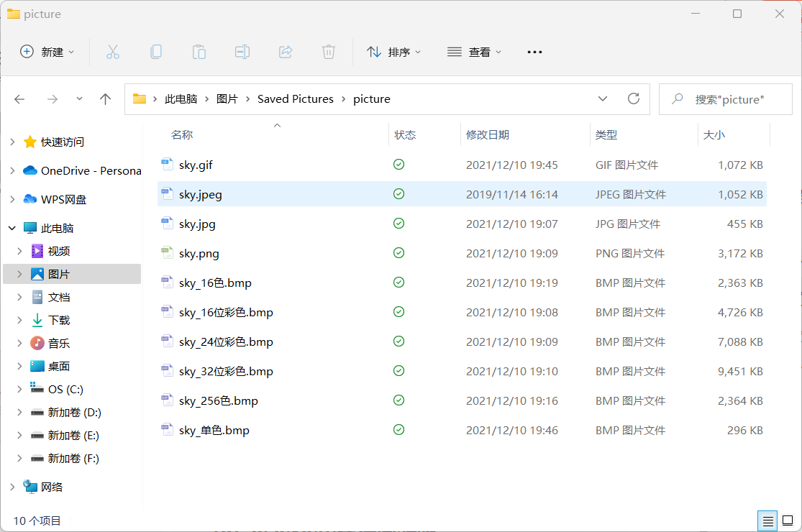Click 此电脑 in the address breadcrumb
Screen dimensions: 802x532
(181, 98)
